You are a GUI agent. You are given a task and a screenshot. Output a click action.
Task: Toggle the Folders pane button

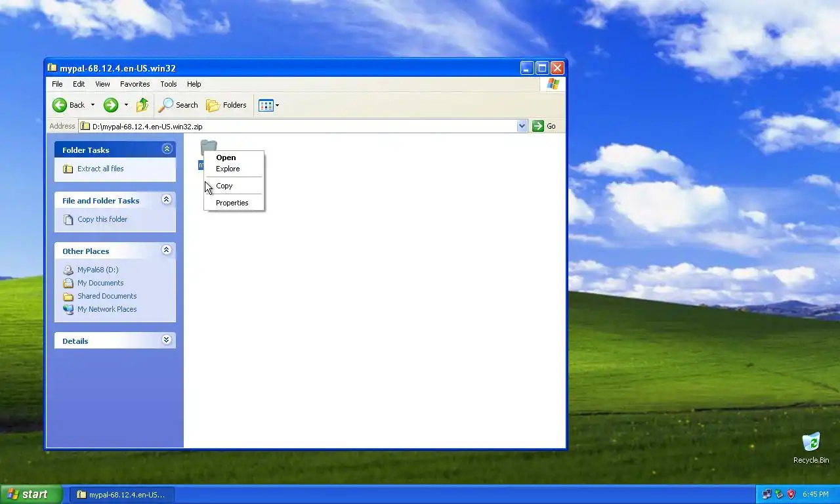(x=226, y=105)
